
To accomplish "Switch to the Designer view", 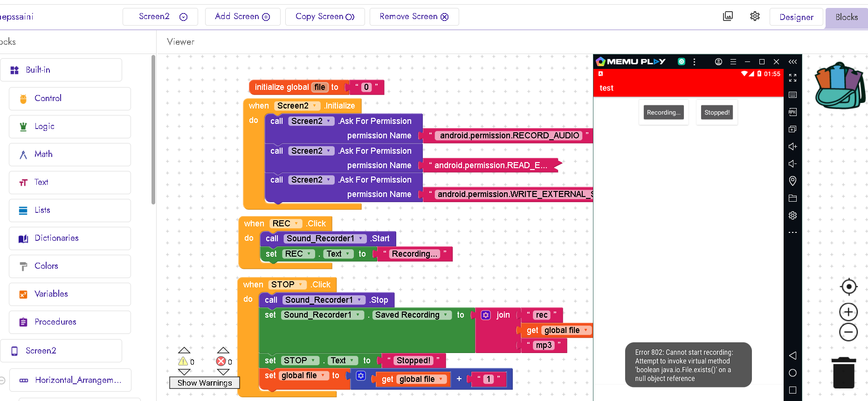I will click(796, 17).
